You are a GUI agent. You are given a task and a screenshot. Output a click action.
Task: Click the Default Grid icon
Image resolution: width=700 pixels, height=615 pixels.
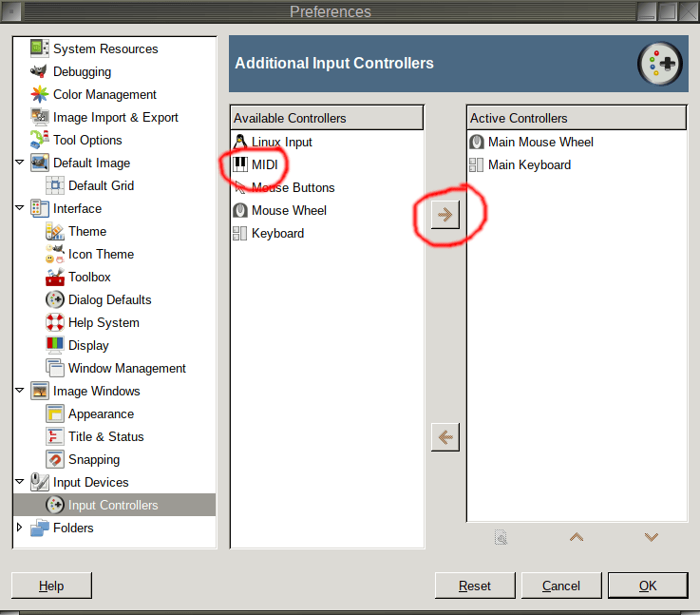54,185
